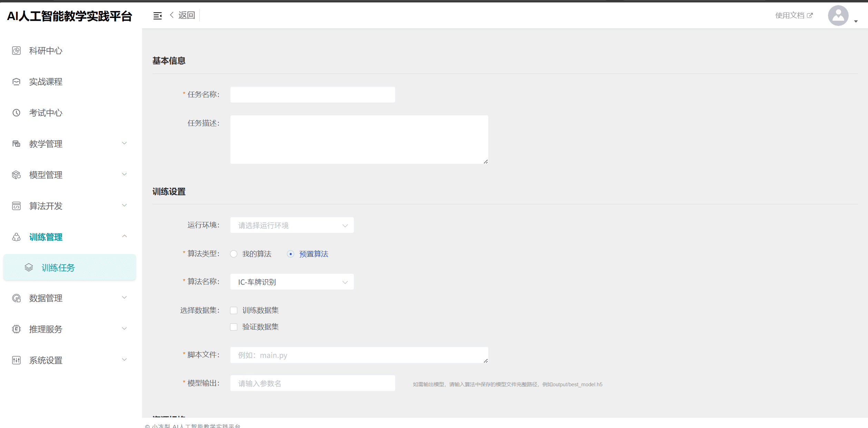868x428 pixels.
Task: Click the 模型管理 cube icon
Action: pos(16,175)
